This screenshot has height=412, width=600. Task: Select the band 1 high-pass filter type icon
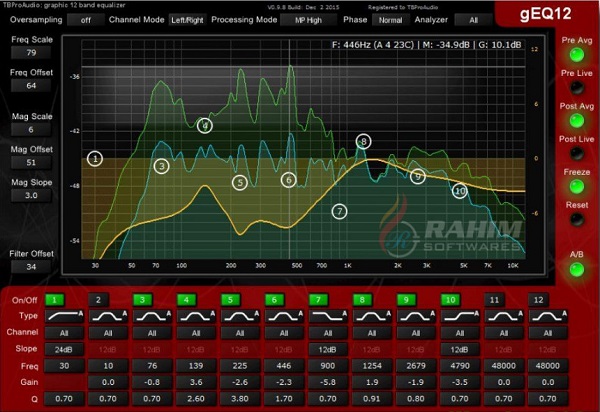pyautogui.click(x=64, y=316)
